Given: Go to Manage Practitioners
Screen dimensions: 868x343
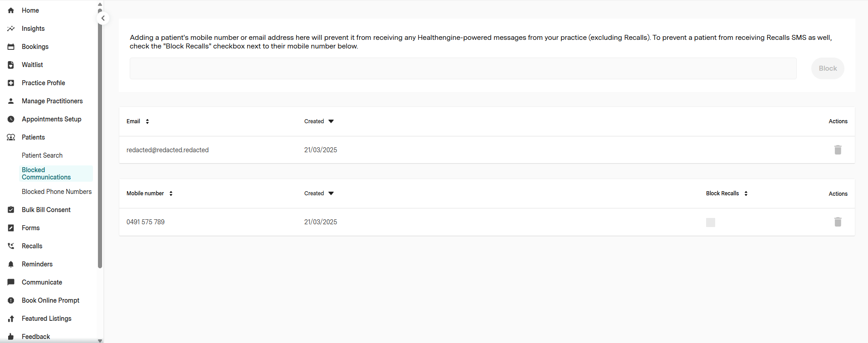Looking at the screenshot, I should point(52,101).
